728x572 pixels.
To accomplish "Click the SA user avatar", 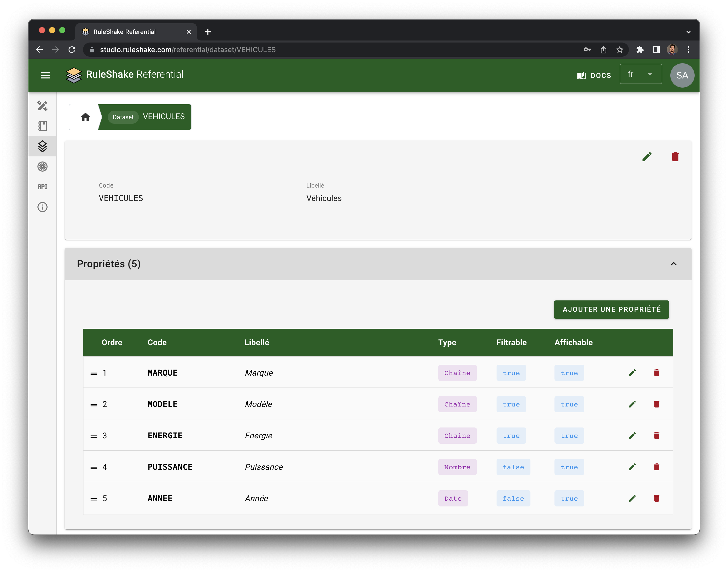I will tap(682, 75).
